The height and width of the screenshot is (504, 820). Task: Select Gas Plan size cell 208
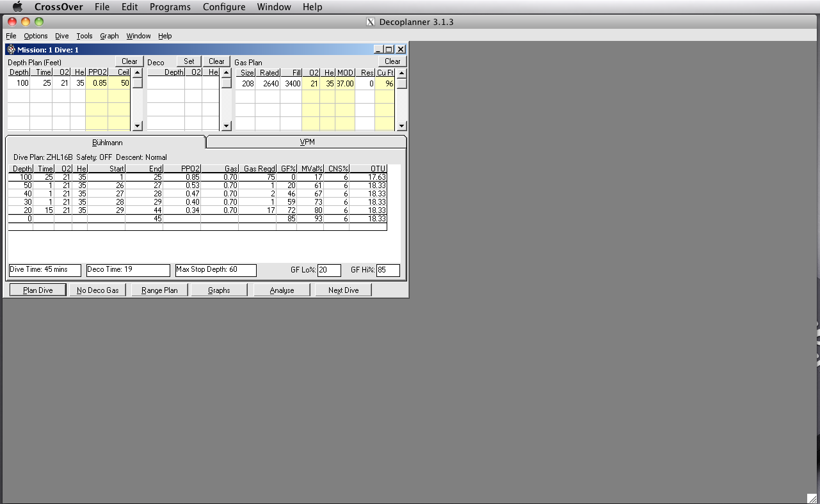pyautogui.click(x=245, y=83)
